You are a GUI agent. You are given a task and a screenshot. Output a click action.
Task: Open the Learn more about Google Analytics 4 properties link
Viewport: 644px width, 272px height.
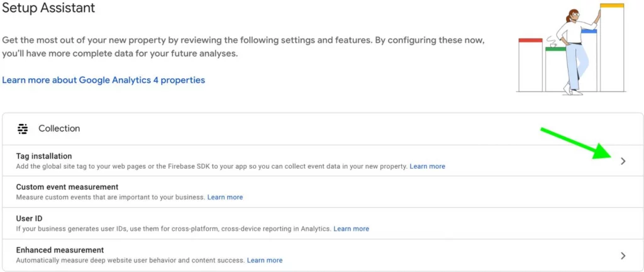(104, 80)
